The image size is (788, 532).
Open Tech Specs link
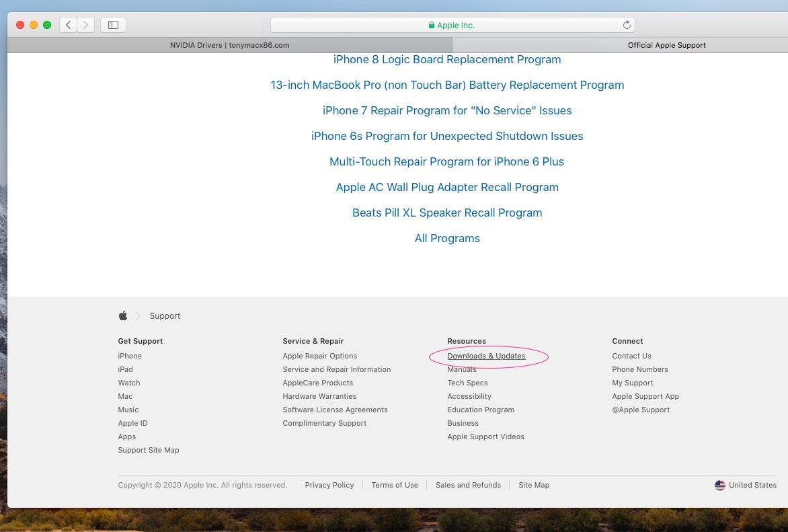[x=467, y=383]
